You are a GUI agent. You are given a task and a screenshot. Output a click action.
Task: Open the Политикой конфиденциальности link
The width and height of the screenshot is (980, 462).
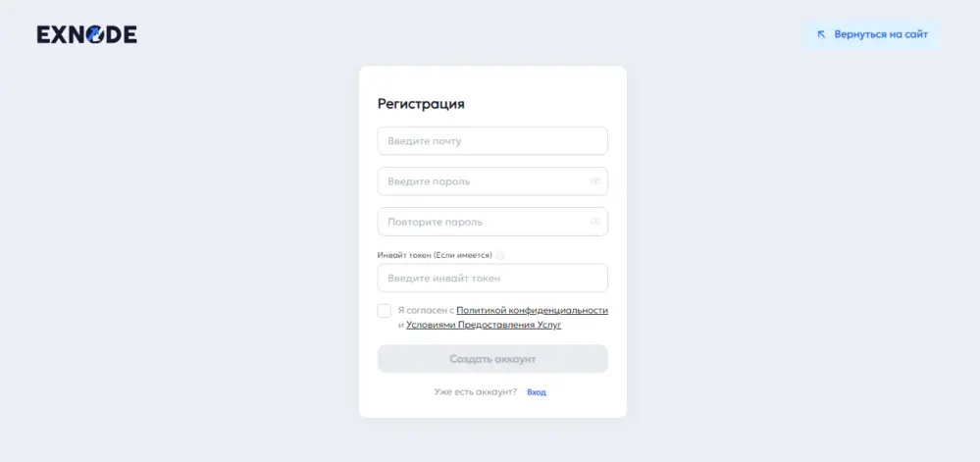[x=532, y=310]
